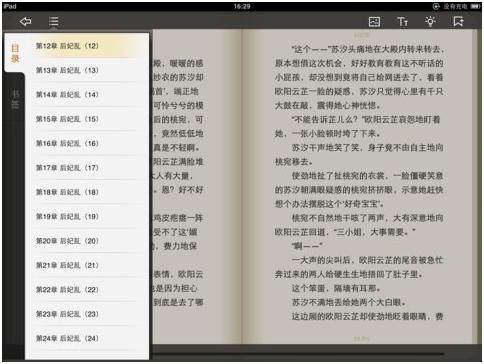484x364 pixels.
Task: Select chapter 第15章 后妃乱 (15)
Action: pos(87,119)
